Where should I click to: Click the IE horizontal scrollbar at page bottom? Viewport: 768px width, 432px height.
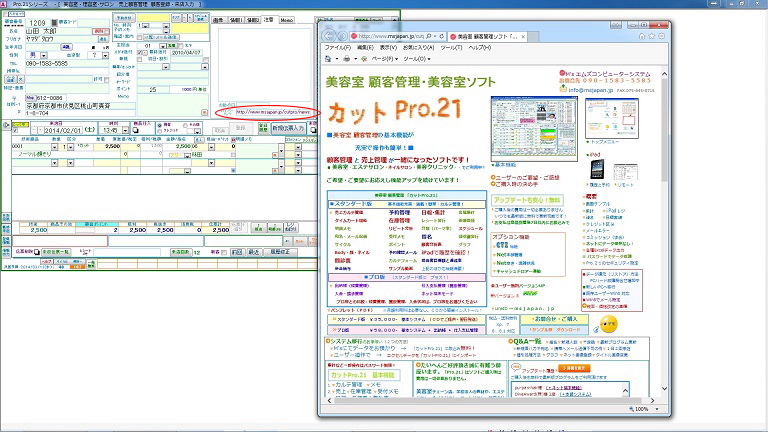coord(490,400)
